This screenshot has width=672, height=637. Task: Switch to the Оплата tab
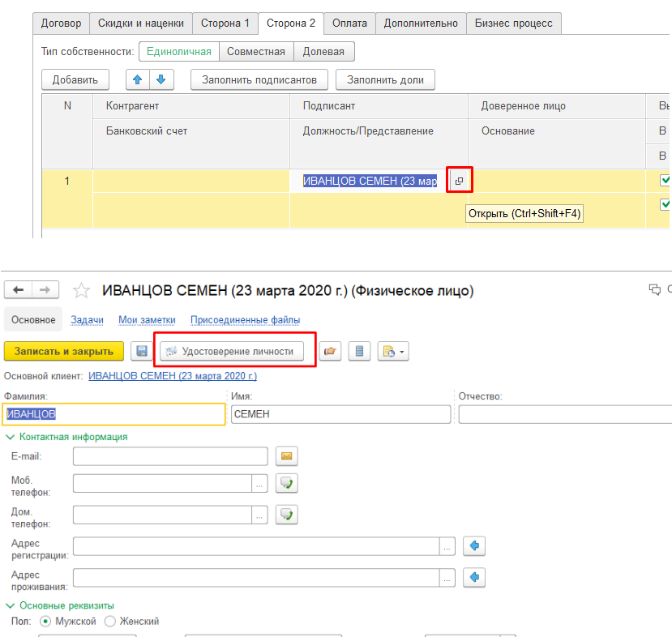point(349,24)
